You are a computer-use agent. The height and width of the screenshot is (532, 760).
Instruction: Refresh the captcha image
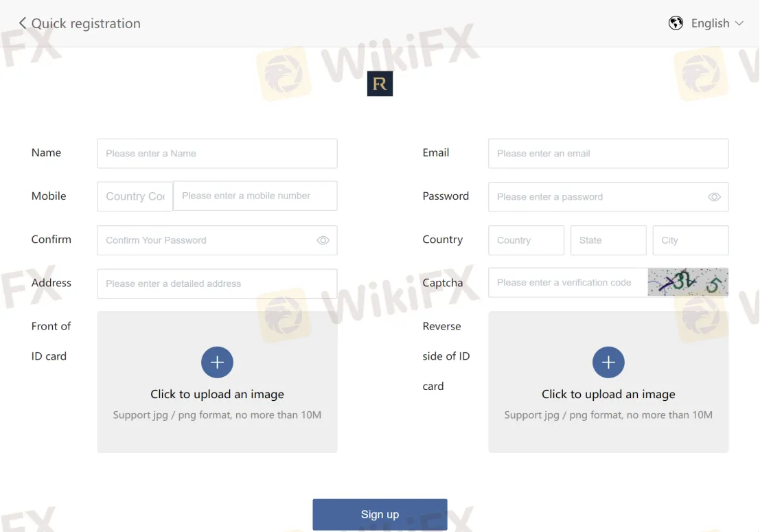[x=688, y=282]
